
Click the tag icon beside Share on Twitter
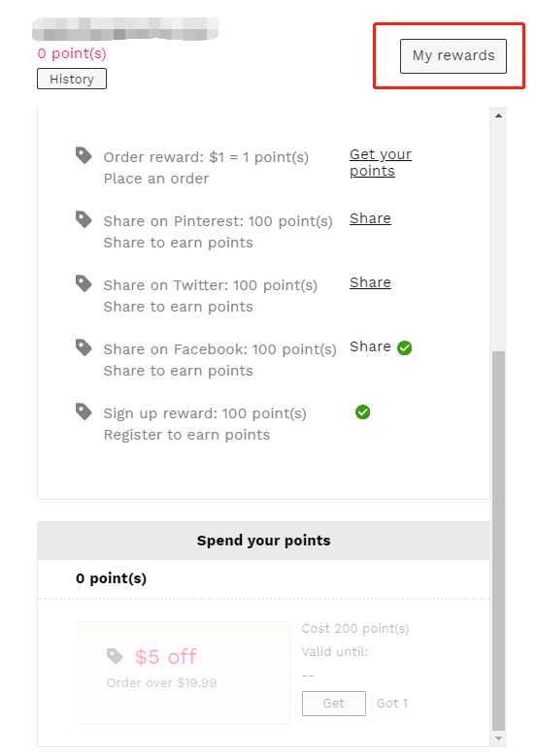click(84, 283)
